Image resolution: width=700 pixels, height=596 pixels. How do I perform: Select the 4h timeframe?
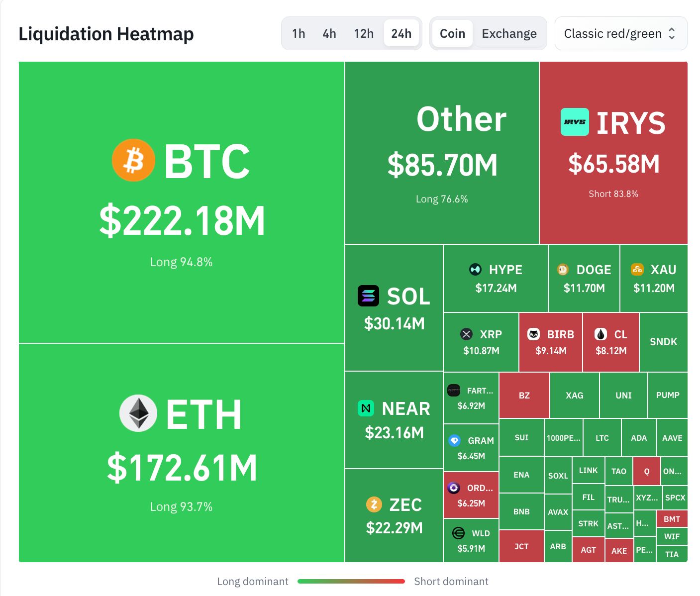point(329,33)
